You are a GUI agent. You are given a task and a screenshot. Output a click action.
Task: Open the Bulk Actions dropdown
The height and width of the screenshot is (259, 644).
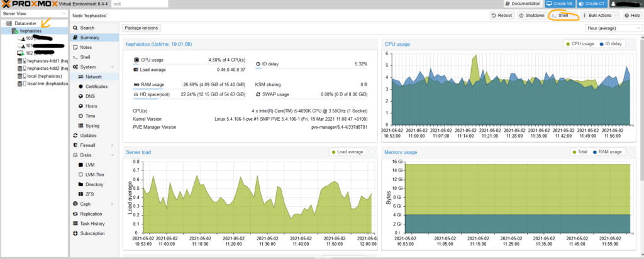click(x=600, y=16)
